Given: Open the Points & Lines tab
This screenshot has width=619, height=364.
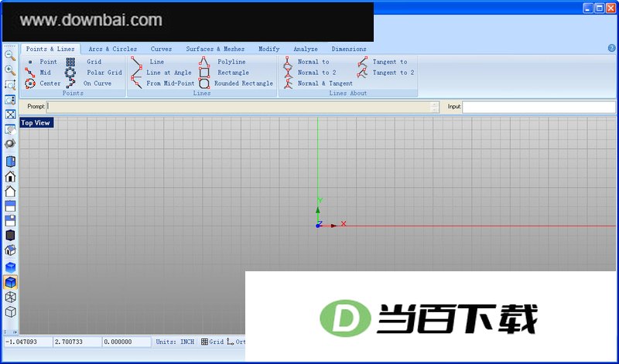Looking at the screenshot, I should point(50,49).
